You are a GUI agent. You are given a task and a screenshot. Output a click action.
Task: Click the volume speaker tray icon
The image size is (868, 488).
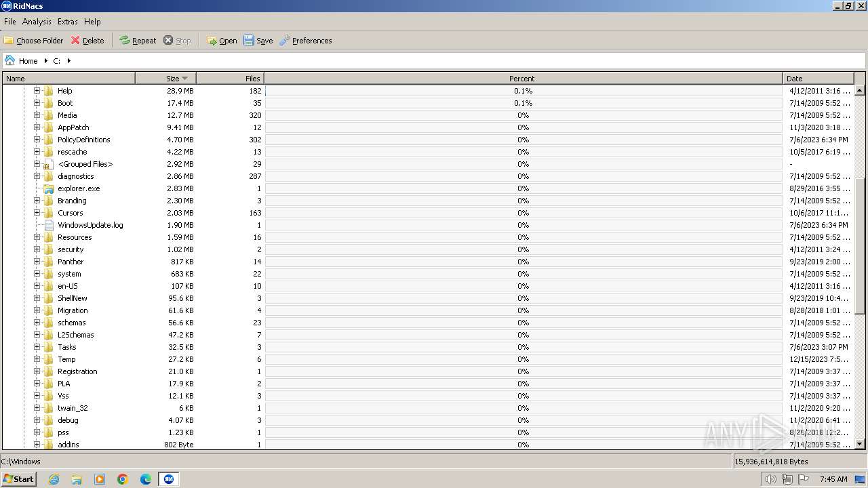[771, 479]
